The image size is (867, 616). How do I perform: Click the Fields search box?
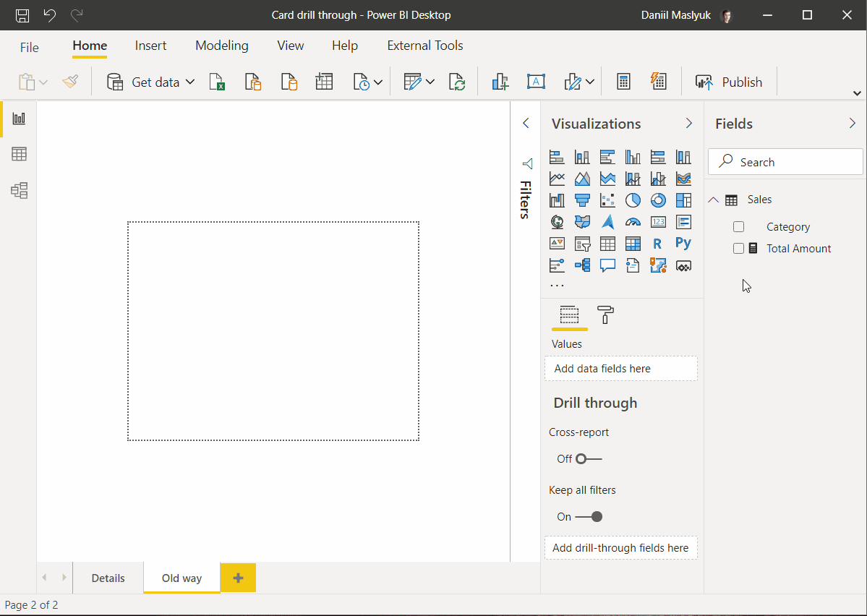tap(785, 162)
